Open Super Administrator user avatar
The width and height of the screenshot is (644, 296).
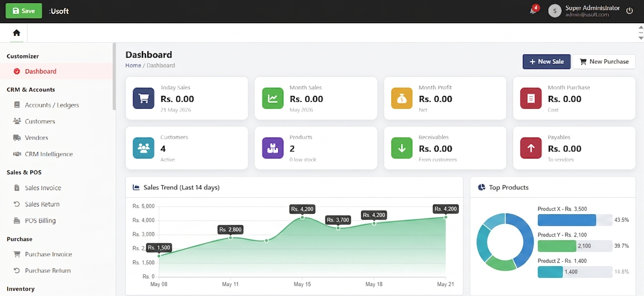555,11
